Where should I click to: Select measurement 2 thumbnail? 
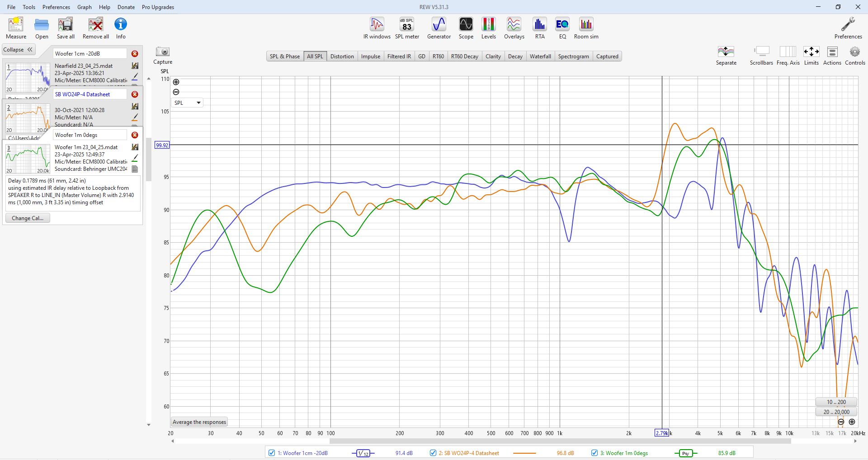pos(28,118)
